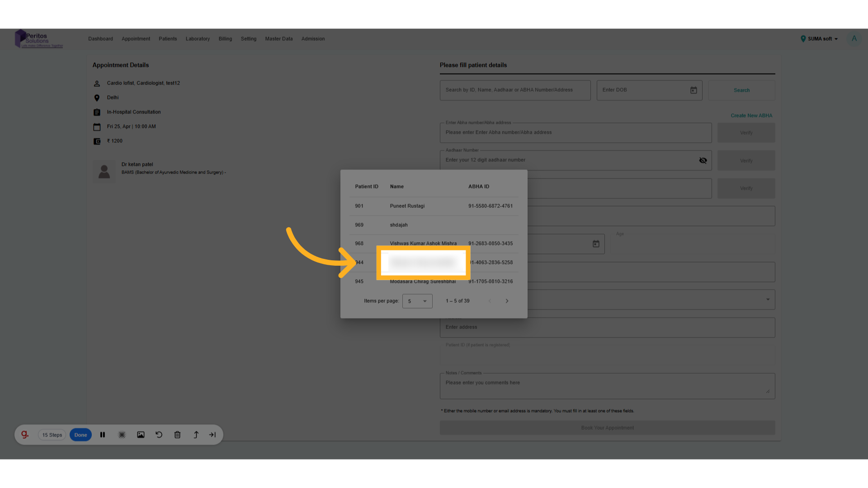The image size is (868, 488).
Task: Click the Create New ABHA link
Action: (751, 115)
